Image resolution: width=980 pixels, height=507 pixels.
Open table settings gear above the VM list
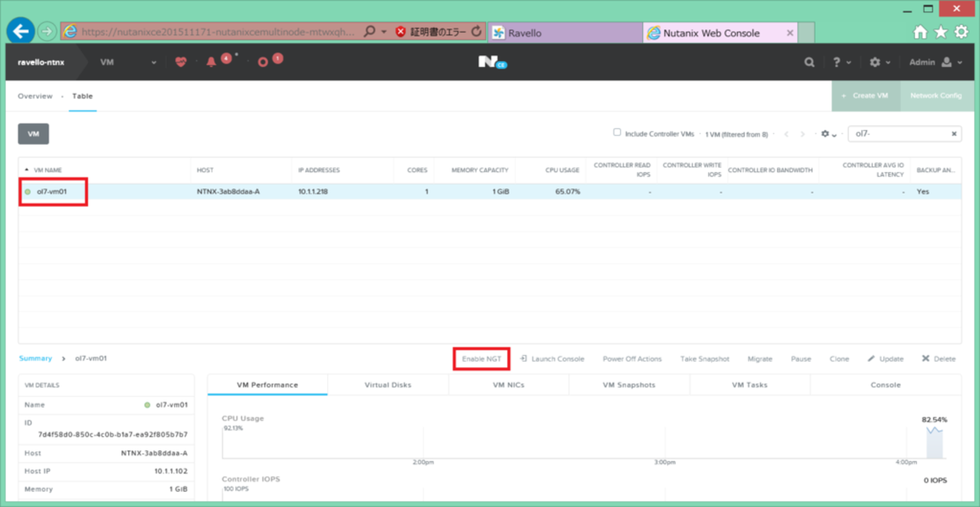(825, 133)
